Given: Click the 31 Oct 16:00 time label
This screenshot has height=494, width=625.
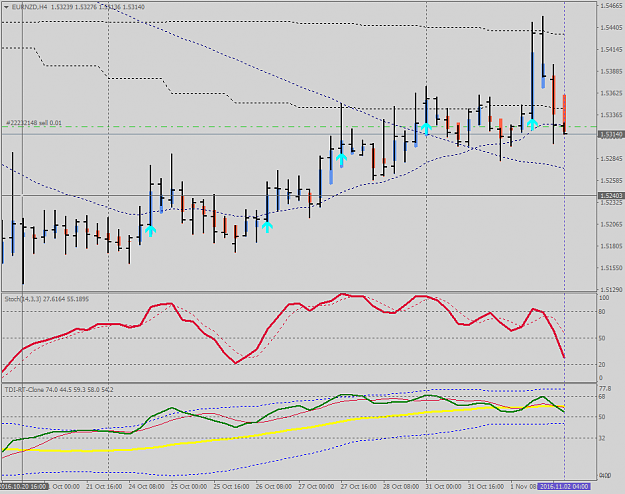Looking at the screenshot, I should pos(486,486).
